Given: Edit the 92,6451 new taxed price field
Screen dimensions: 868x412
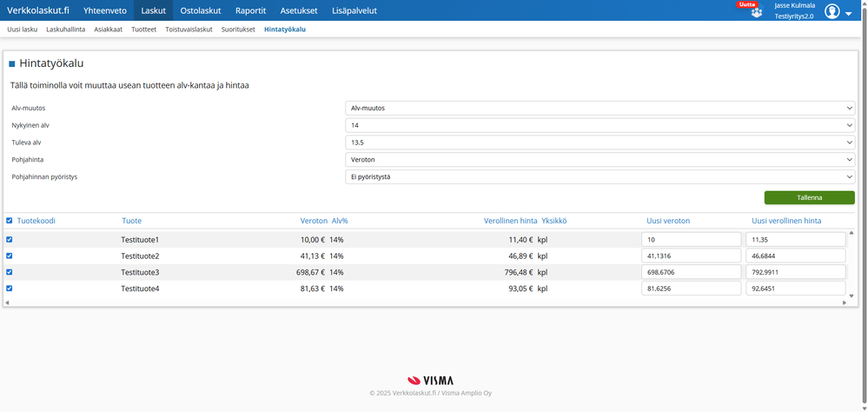Looking at the screenshot, I should pos(796,288).
